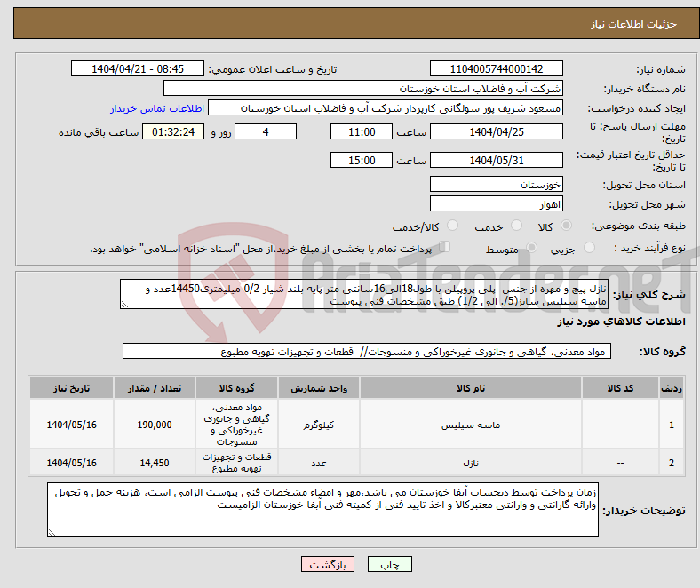Viewport: 700px width, 588px height.
Task: Click the goods group field مواد معدنی
Action: pos(367,351)
